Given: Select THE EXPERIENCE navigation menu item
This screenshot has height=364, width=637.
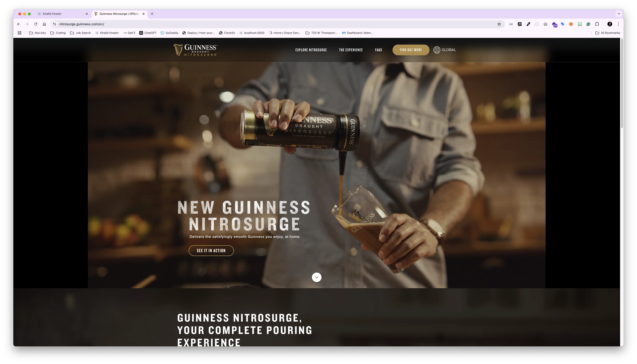Looking at the screenshot, I should (351, 50).
